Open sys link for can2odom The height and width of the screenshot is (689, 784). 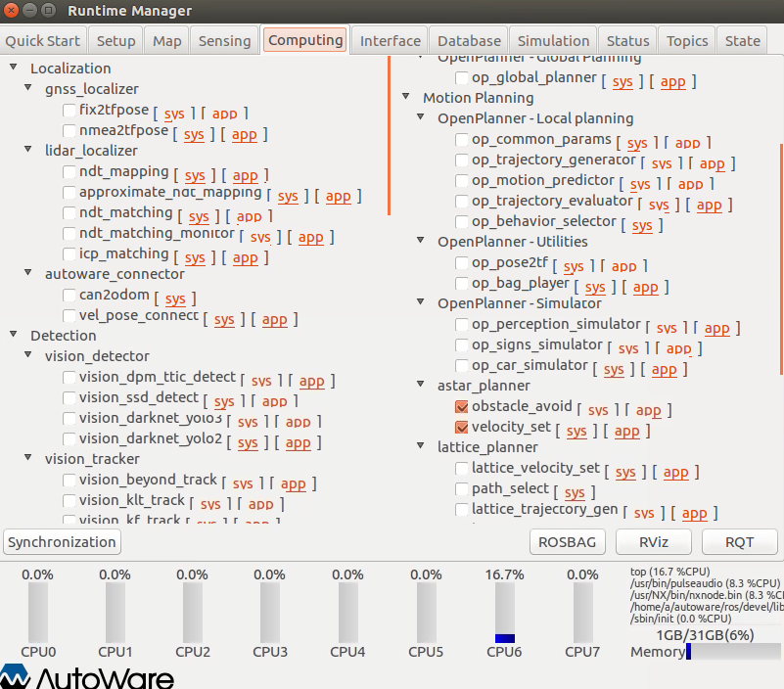pos(175,299)
